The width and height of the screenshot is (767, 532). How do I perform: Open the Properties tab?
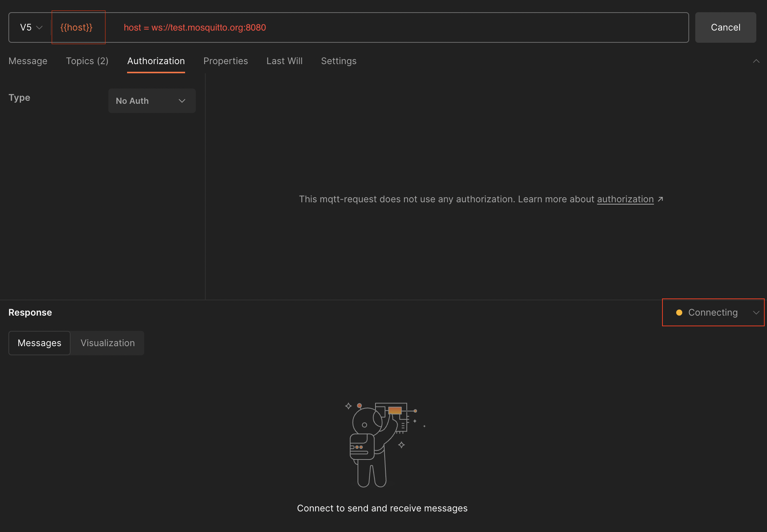(x=226, y=61)
